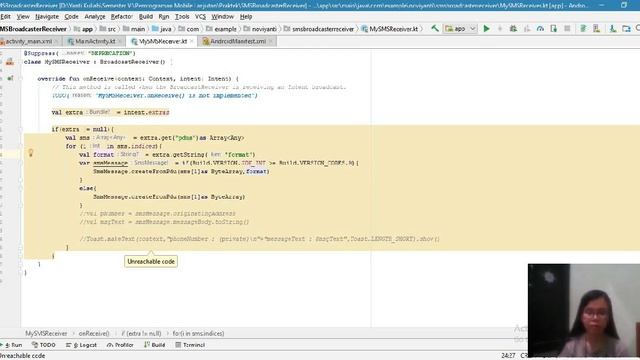Click the Profile app gauge icon

[540, 29]
